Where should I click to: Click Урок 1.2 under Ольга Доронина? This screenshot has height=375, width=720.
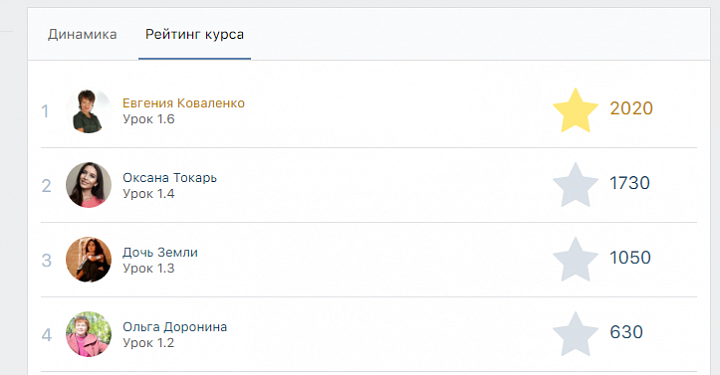pyautogui.click(x=148, y=343)
